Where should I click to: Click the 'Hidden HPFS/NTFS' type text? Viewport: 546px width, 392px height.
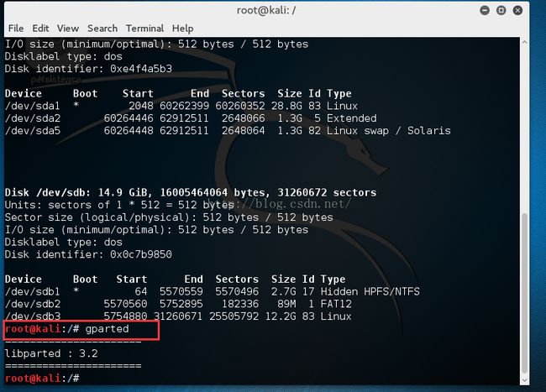tap(370, 291)
